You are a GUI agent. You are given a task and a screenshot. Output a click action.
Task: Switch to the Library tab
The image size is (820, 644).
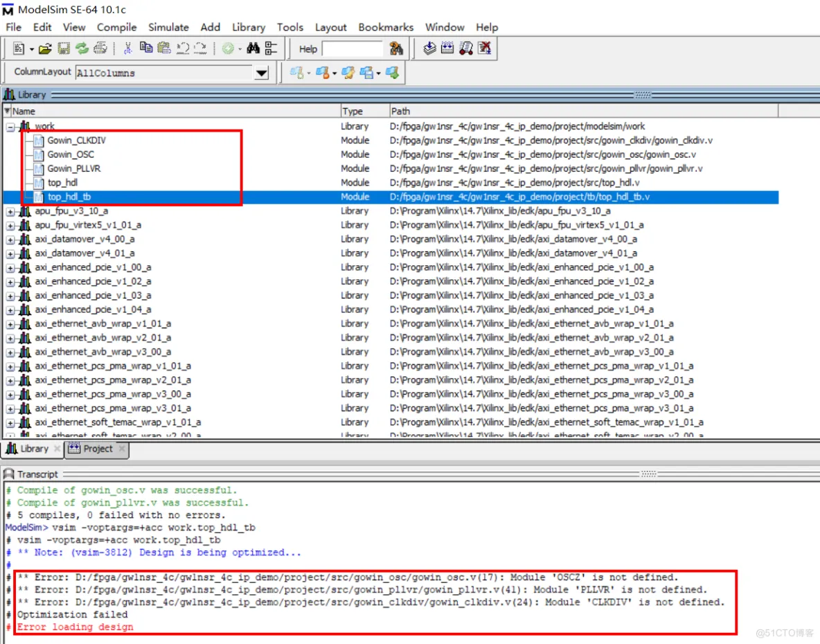[x=34, y=449]
